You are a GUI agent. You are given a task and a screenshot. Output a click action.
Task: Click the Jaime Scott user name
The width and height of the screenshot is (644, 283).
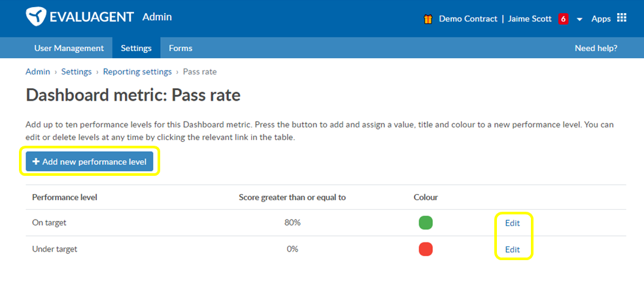pos(530,19)
